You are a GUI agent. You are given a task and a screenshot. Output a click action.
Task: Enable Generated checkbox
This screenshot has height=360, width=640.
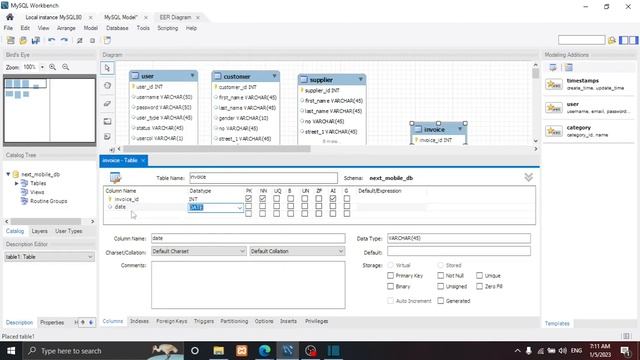440,301
